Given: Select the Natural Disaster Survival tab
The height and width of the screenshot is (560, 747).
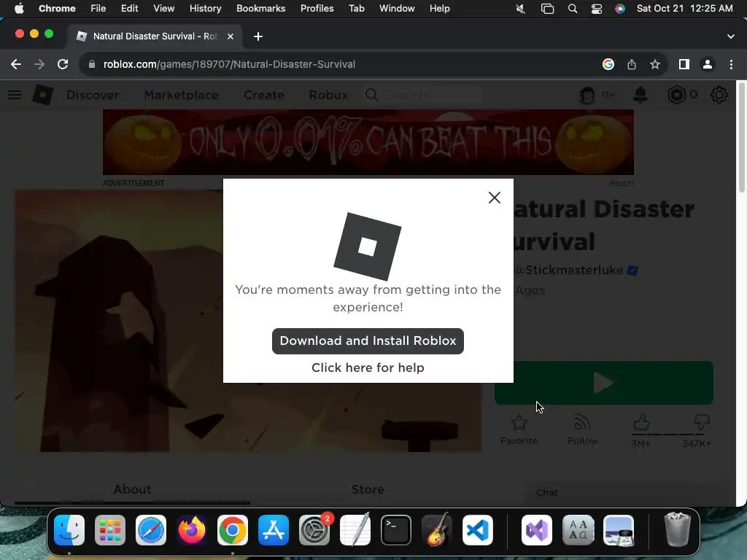Looking at the screenshot, I should click(x=155, y=36).
